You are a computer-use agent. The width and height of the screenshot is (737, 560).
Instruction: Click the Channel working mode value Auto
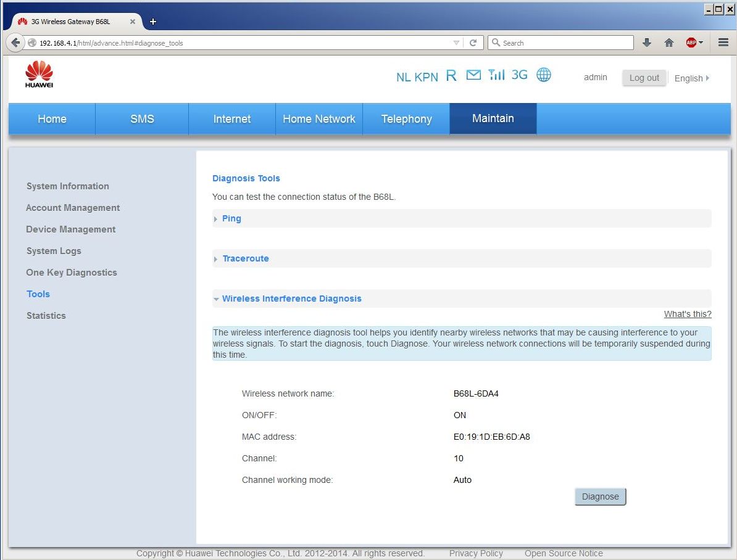coord(462,480)
